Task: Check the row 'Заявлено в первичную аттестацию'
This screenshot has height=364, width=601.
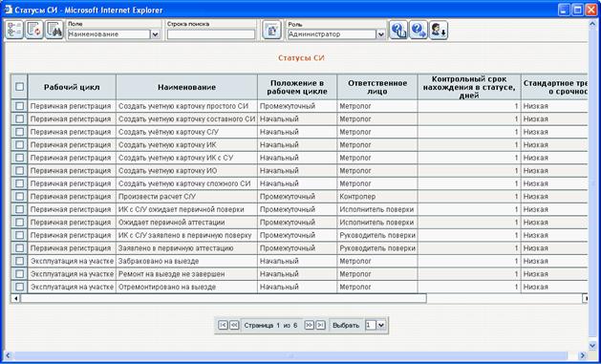Action: (19, 247)
